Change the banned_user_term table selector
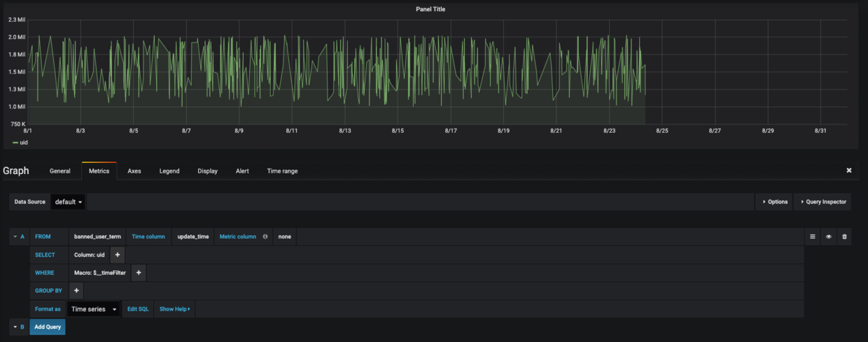The width and height of the screenshot is (868, 342). pos(97,236)
